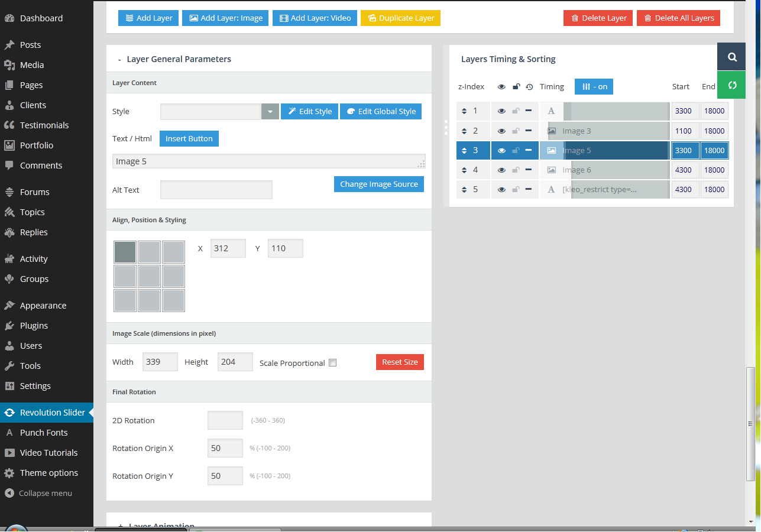The width and height of the screenshot is (761, 532).
Task: Toggle the Timing on button
Action: (594, 87)
